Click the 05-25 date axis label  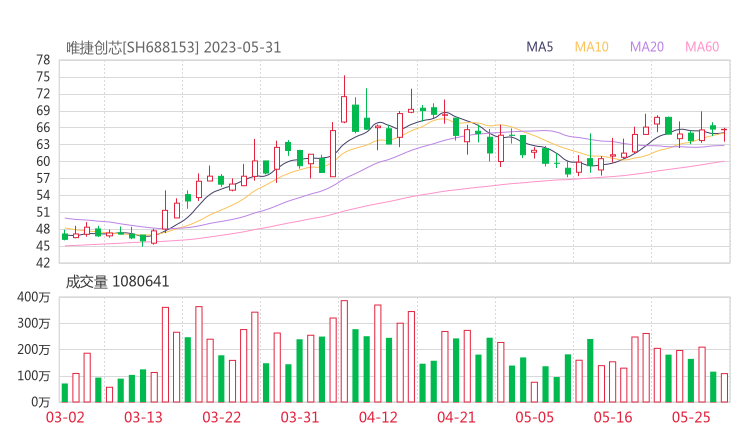coord(691,418)
